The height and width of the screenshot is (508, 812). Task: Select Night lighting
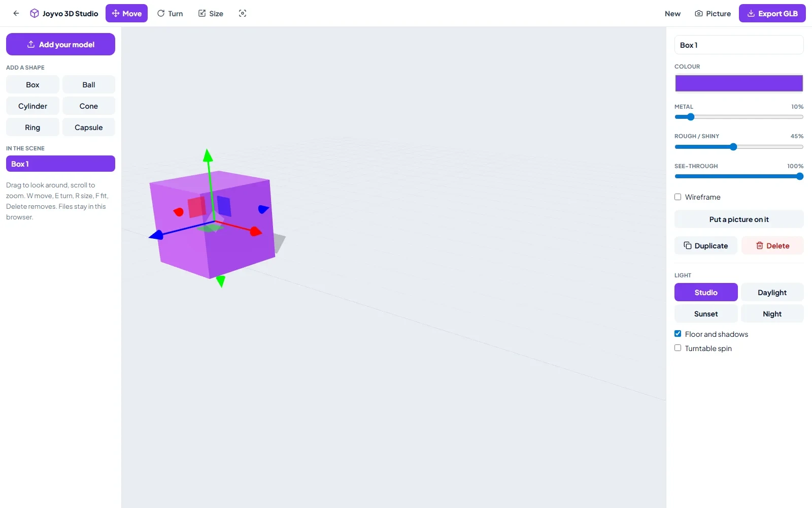(x=772, y=313)
